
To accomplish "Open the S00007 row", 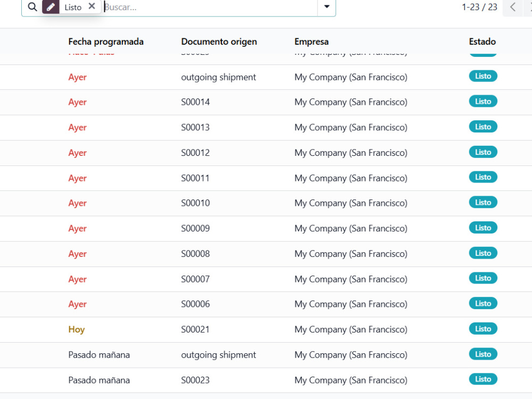I will tap(266, 279).
